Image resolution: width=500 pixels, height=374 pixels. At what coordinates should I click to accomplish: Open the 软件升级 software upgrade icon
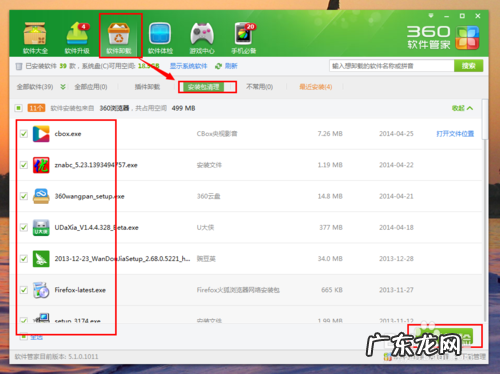tap(77, 37)
